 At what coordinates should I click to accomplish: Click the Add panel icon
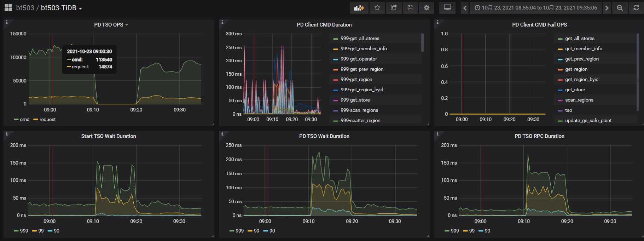coord(359,8)
